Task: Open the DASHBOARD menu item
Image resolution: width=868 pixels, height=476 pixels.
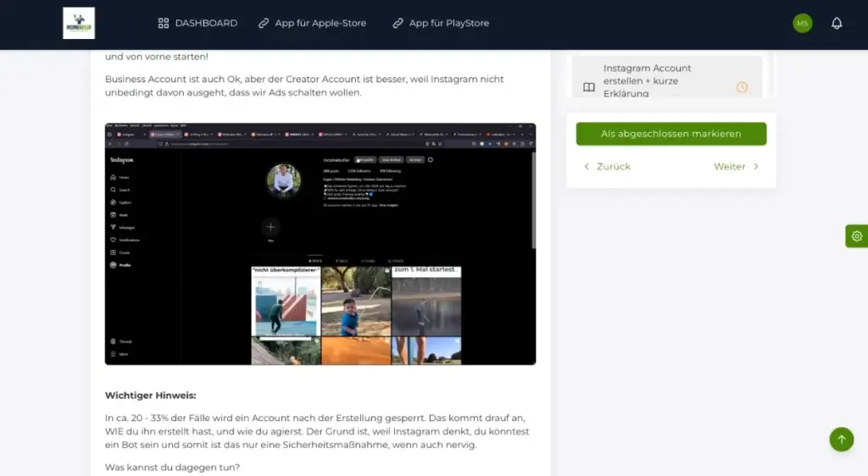Action: click(206, 24)
